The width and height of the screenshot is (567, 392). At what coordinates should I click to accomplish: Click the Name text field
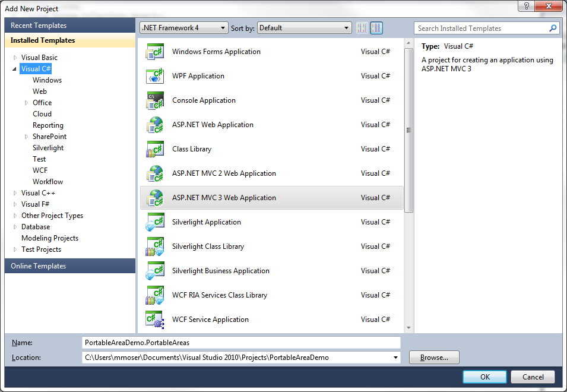tap(241, 343)
